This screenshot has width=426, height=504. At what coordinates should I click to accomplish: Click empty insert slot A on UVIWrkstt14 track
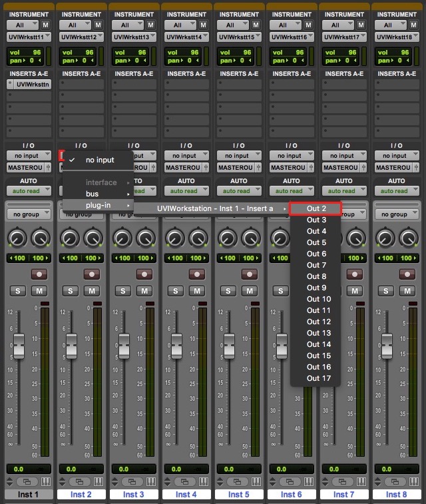pos(186,84)
